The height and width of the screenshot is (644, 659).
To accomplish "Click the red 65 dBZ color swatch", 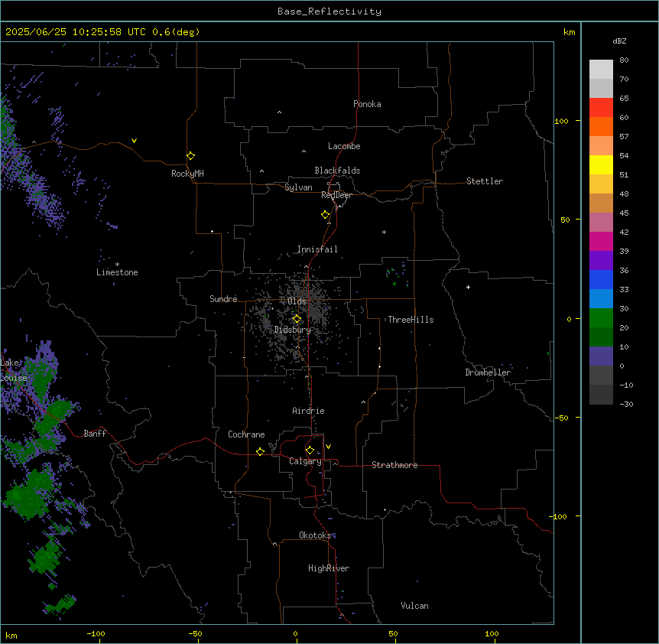I will 601,108.
